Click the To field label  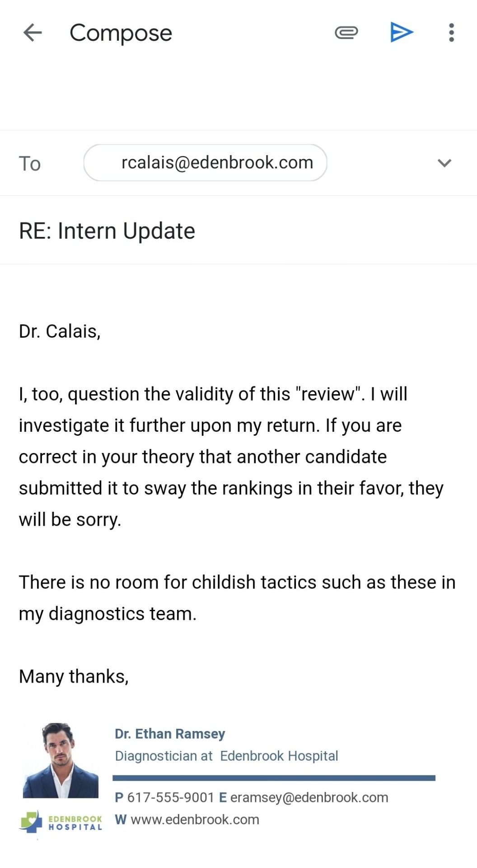(x=30, y=164)
